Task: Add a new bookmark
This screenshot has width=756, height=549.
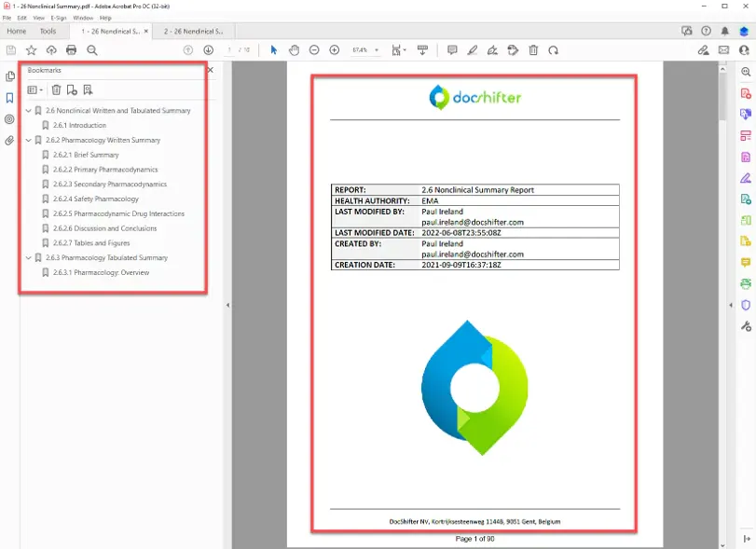Action: pyautogui.click(x=72, y=90)
